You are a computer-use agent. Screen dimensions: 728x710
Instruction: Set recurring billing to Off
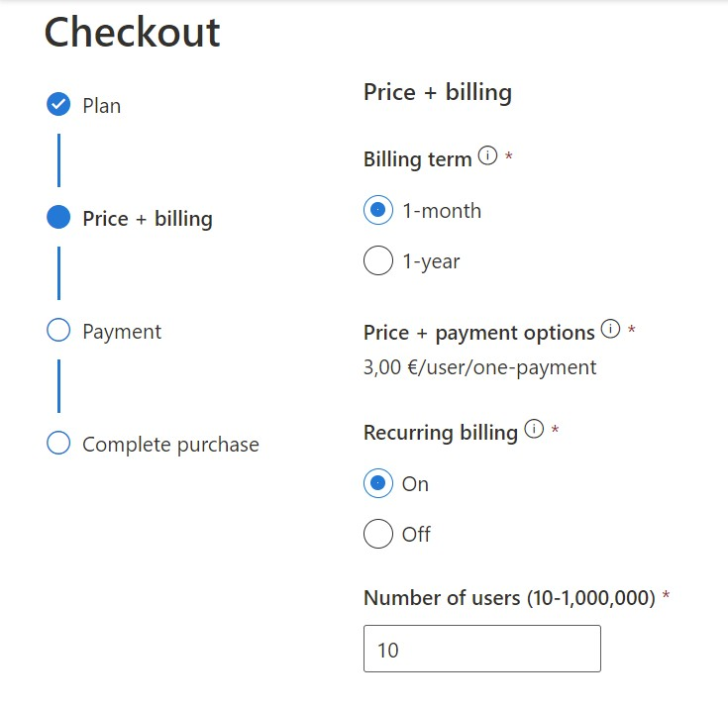[378, 534]
